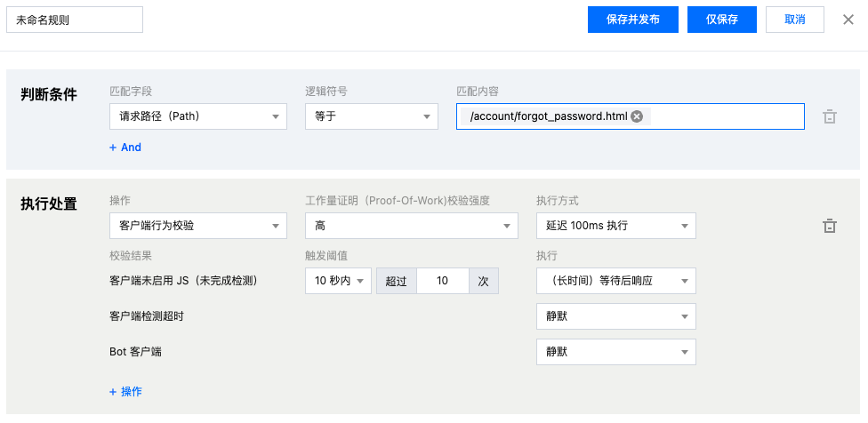
Task: Open the (长时间) 等待后响应 dropdown
Action: (615, 281)
